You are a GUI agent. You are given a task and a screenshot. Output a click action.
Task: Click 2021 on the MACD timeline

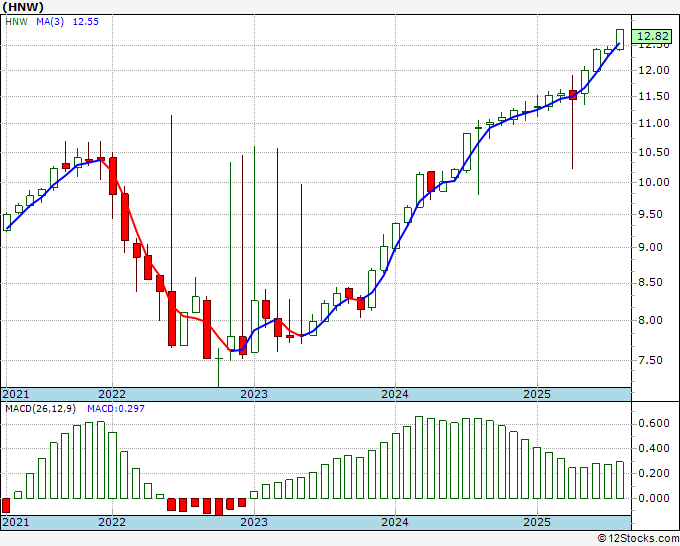16,522
